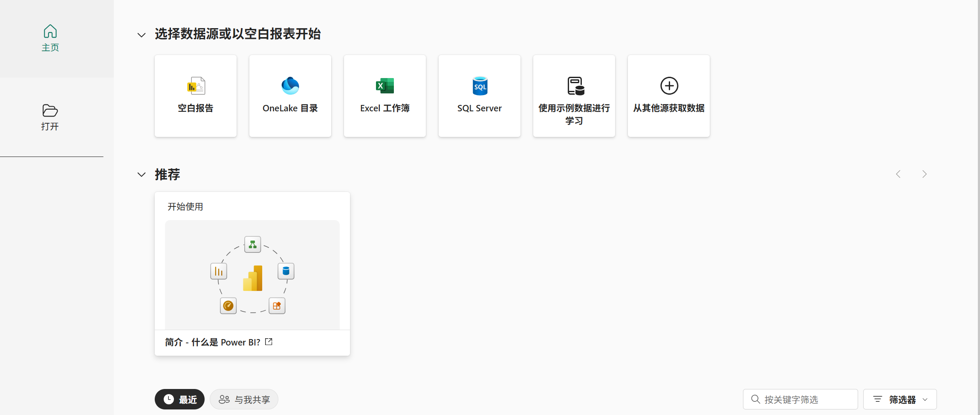Show next recommended items arrow
This screenshot has width=980, height=415.
click(x=924, y=174)
